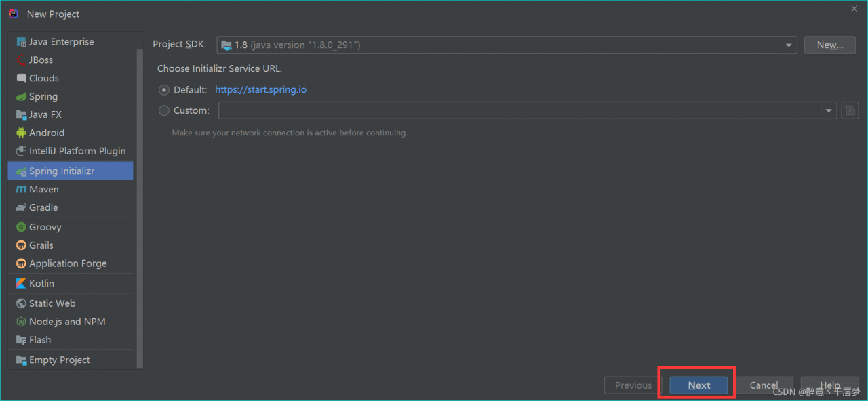
Task: Click inside the Custom URL text field
Action: point(519,110)
